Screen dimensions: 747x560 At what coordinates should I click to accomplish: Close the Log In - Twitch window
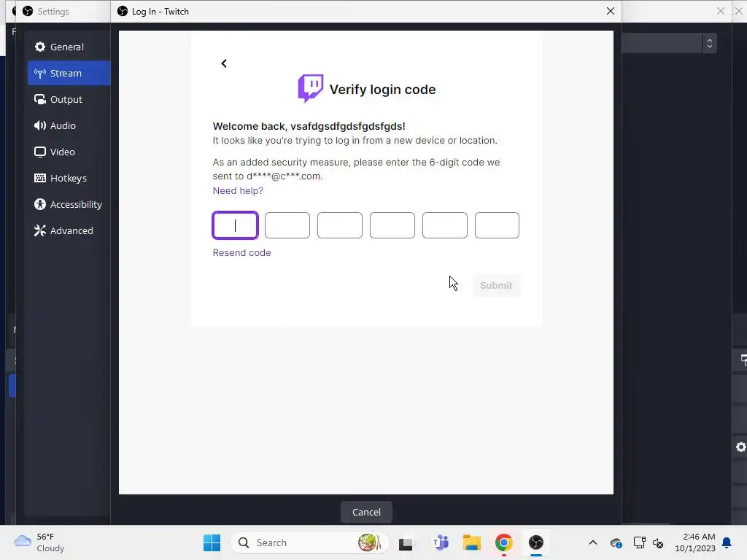pyautogui.click(x=611, y=11)
